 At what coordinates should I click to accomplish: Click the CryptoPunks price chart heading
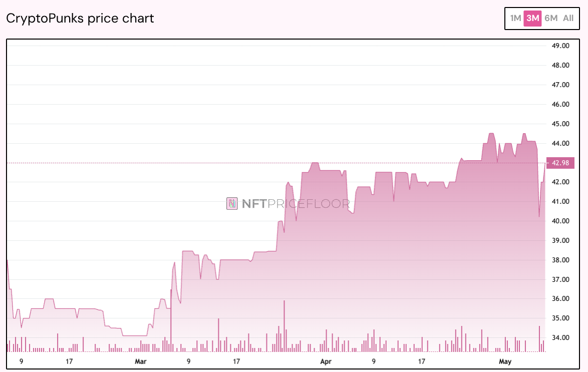[x=80, y=19]
